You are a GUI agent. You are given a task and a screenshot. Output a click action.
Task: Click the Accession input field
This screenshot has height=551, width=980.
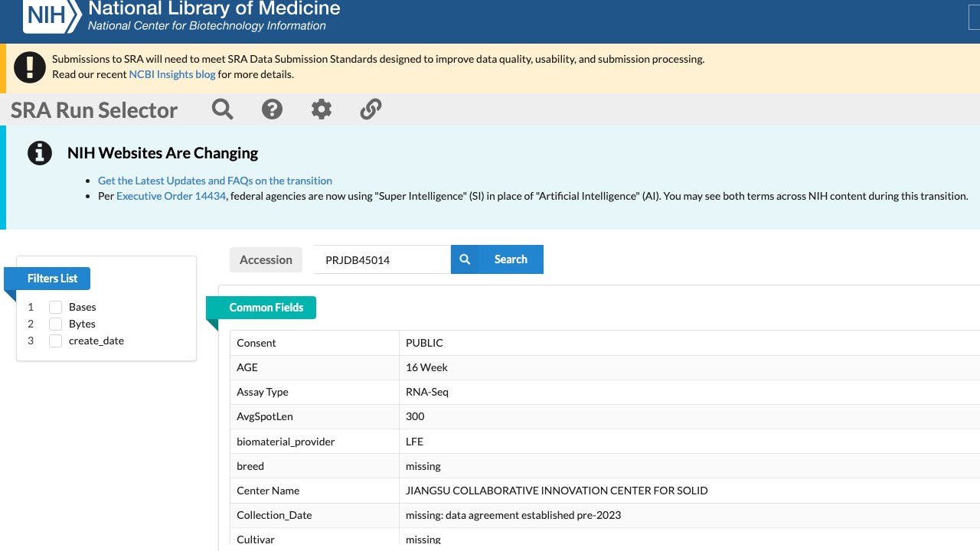382,259
